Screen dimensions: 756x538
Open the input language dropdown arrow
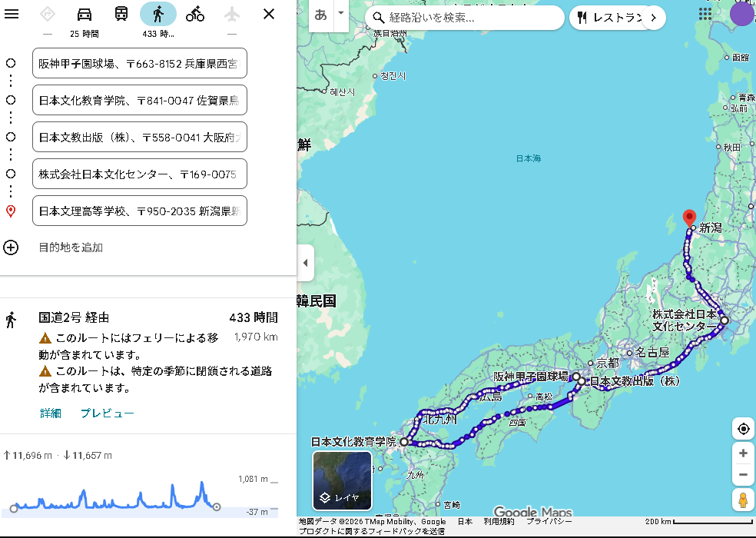tap(341, 14)
